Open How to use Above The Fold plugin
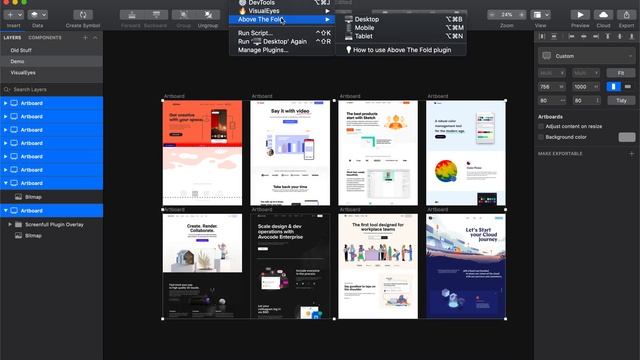The height and width of the screenshot is (360, 640). coord(401,50)
